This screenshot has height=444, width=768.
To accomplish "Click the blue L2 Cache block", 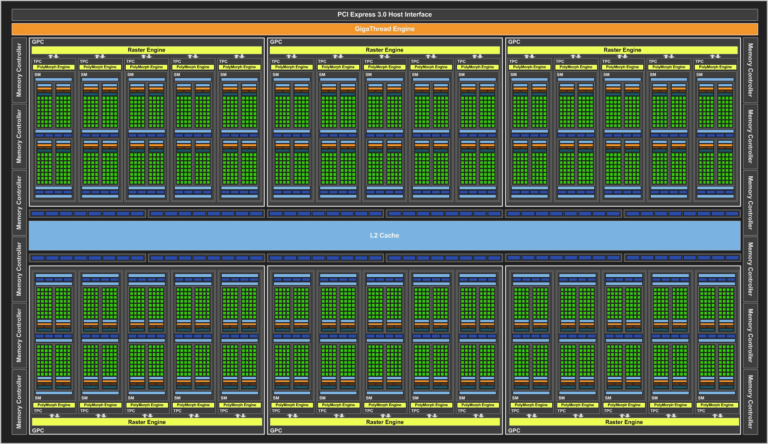I will (x=384, y=235).
